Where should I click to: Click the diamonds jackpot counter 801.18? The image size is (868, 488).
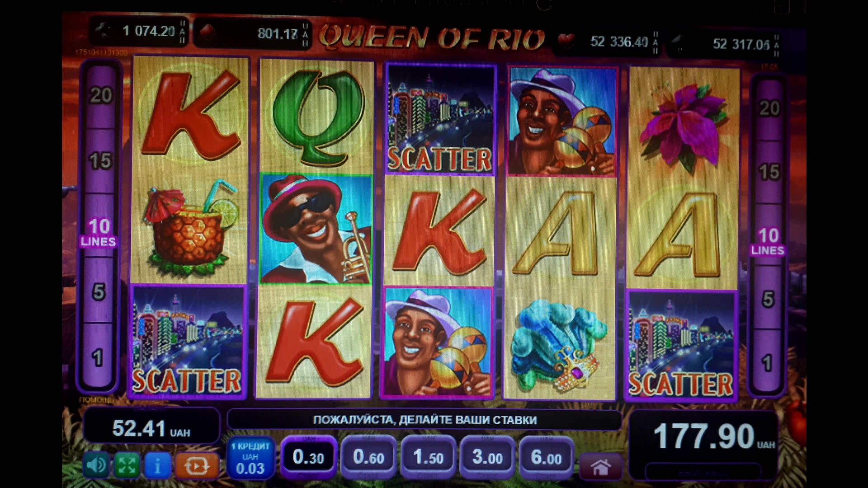pyautogui.click(x=252, y=34)
